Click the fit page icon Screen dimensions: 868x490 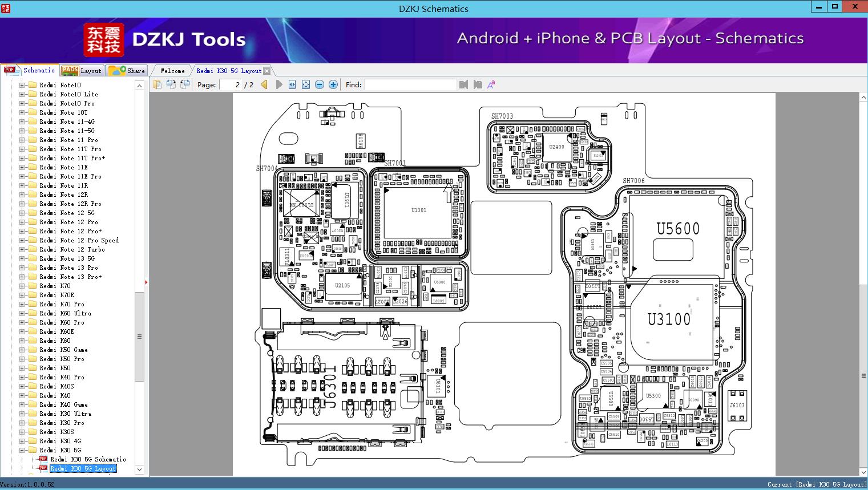(x=306, y=84)
